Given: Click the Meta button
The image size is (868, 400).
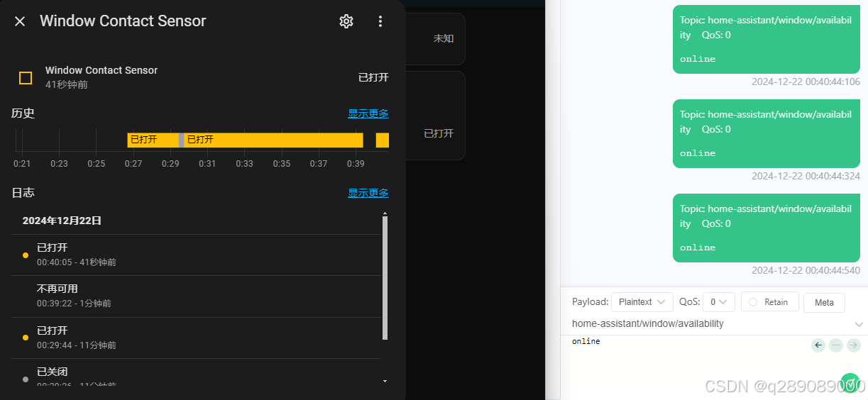Looking at the screenshot, I should pyautogui.click(x=824, y=302).
